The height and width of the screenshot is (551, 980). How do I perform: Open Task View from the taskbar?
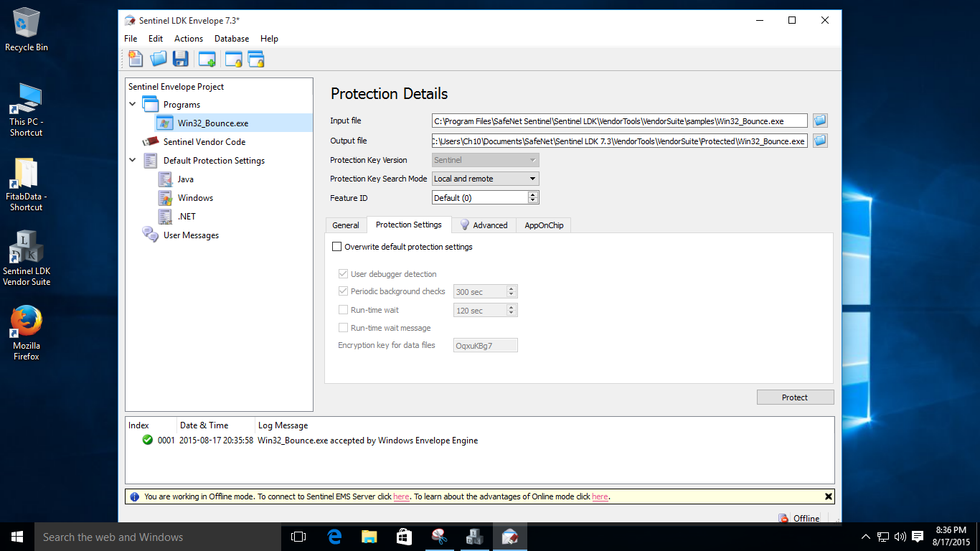tap(298, 537)
